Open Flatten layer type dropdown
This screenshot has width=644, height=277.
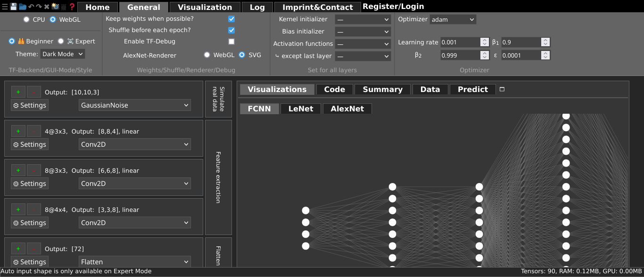pos(135,262)
